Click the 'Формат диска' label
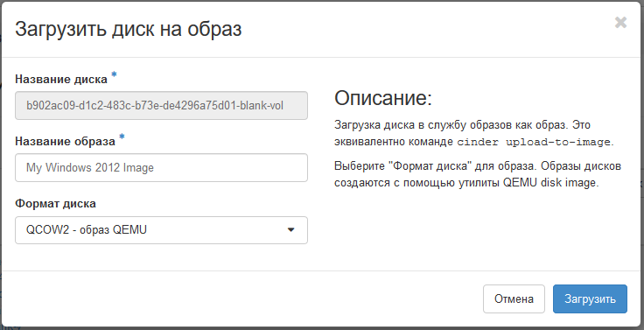Screen dimensions: 644x330 55,203
